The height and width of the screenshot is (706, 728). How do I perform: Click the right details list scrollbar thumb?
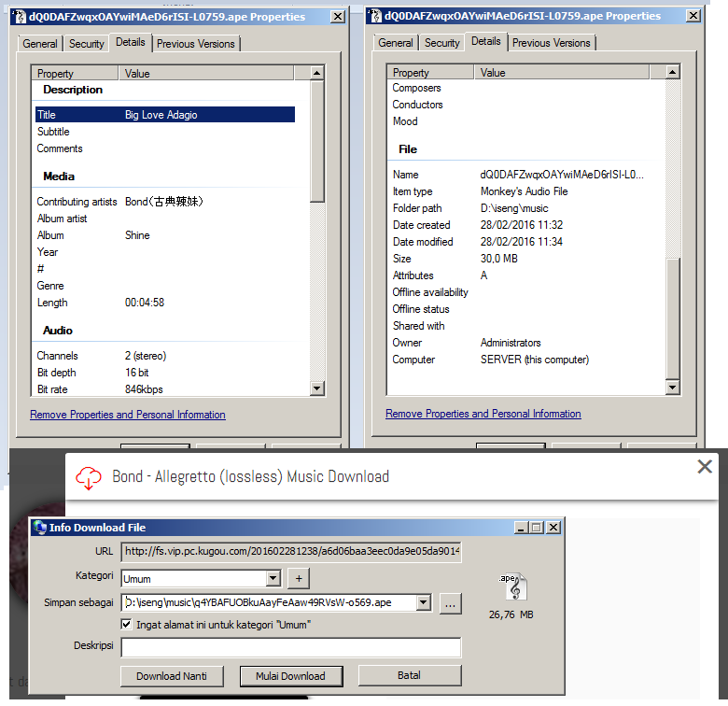point(672,318)
